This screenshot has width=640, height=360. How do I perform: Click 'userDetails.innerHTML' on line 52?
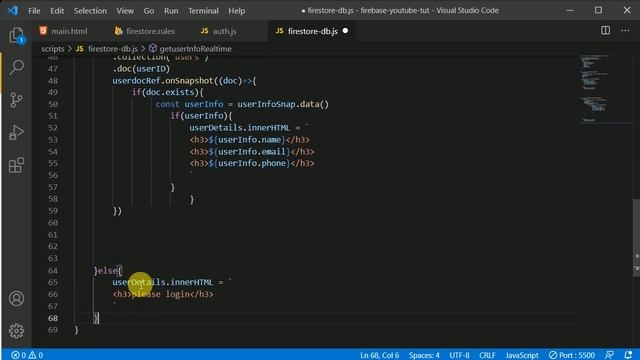pyautogui.click(x=240, y=128)
